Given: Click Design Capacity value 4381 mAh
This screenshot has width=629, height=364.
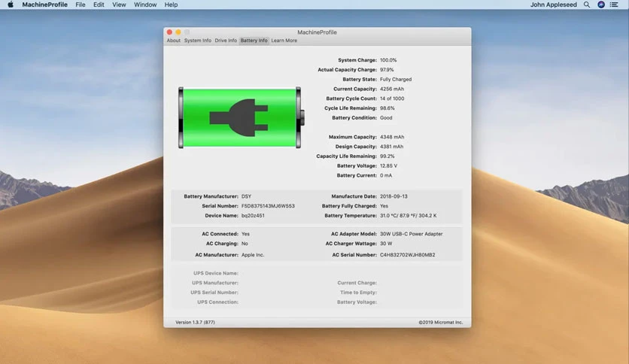Looking at the screenshot, I should point(391,147).
